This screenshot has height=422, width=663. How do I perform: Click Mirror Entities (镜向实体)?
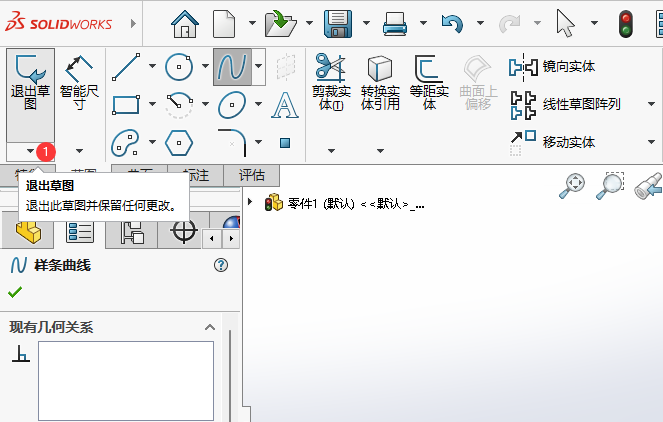552,67
